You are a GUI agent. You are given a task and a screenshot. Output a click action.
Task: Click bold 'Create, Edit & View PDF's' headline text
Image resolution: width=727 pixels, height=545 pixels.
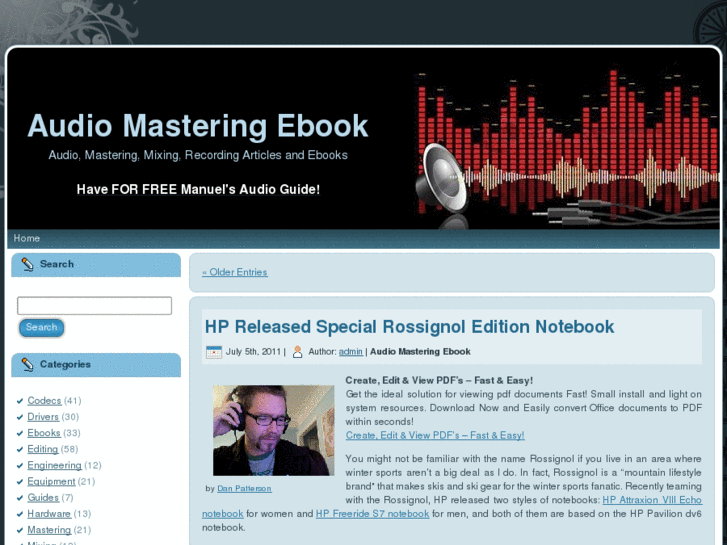coord(439,381)
